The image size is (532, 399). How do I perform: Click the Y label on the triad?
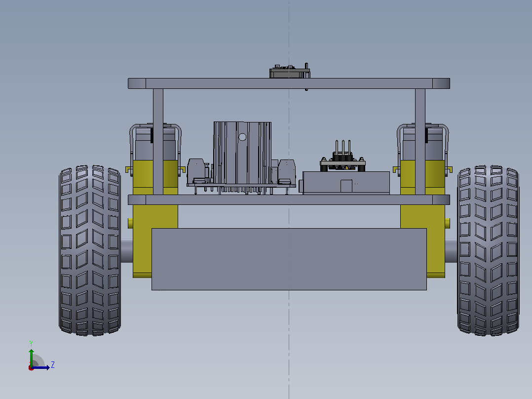31,343
